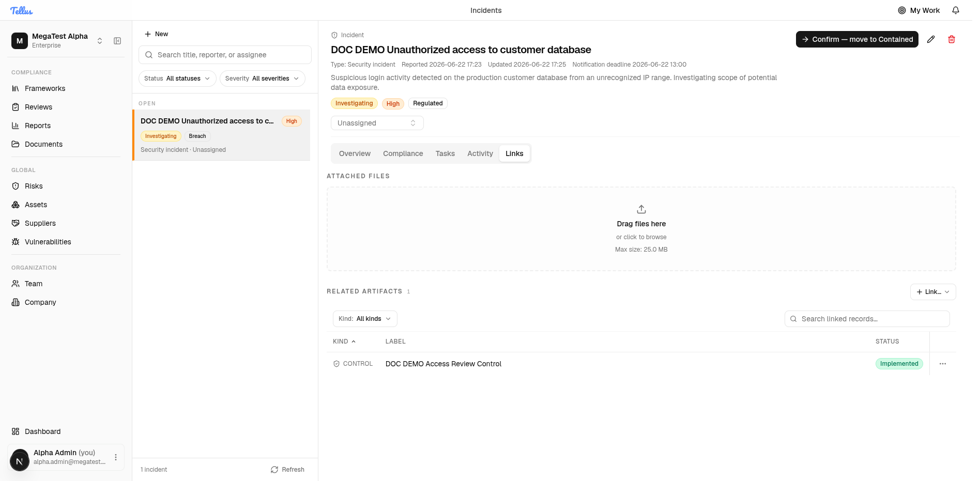
Task: Open DOC DEMO Access Review Control
Action: pyautogui.click(x=443, y=364)
